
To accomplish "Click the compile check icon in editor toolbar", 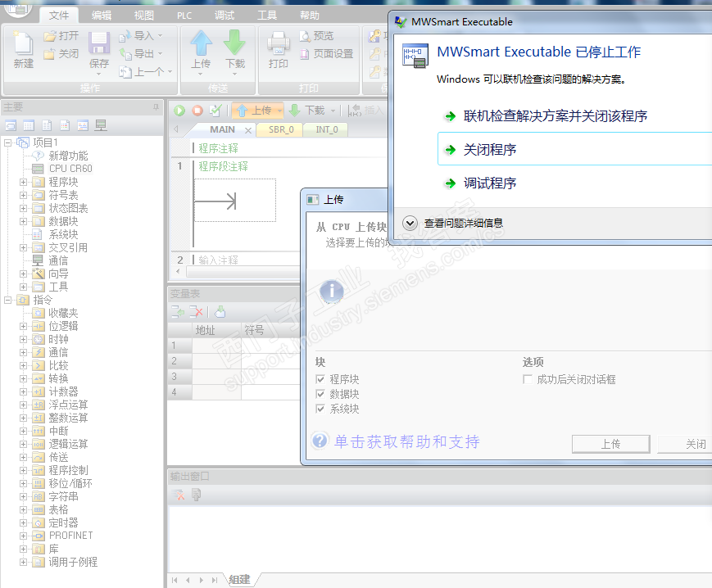I will (x=215, y=111).
